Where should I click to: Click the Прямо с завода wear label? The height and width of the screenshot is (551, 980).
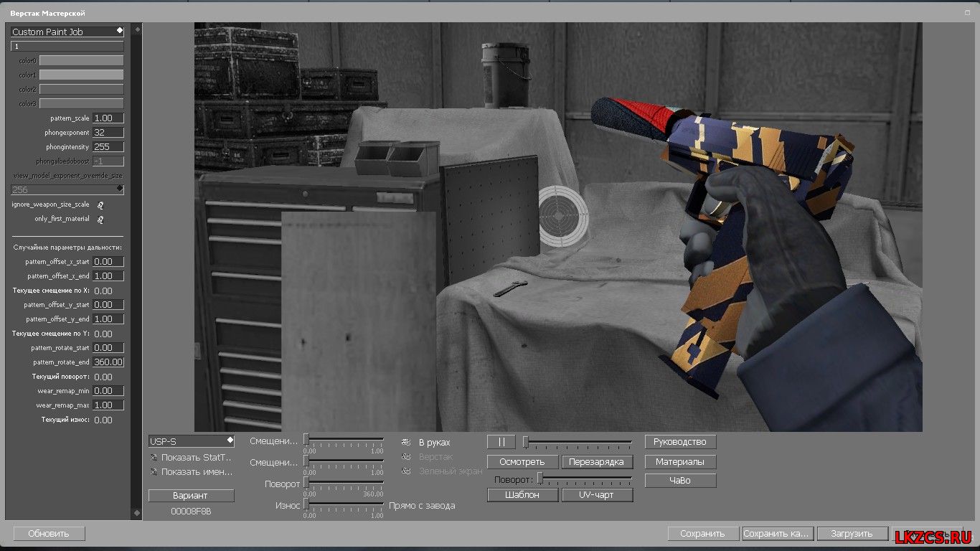coord(422,506)
